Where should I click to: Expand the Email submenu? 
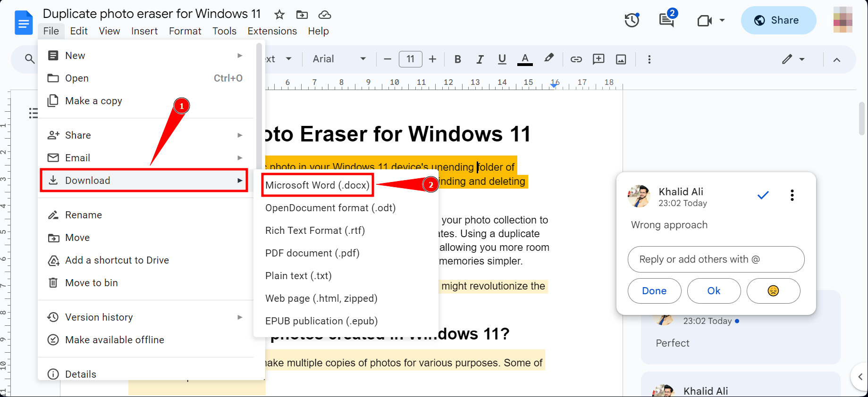[x=240, y=158]
